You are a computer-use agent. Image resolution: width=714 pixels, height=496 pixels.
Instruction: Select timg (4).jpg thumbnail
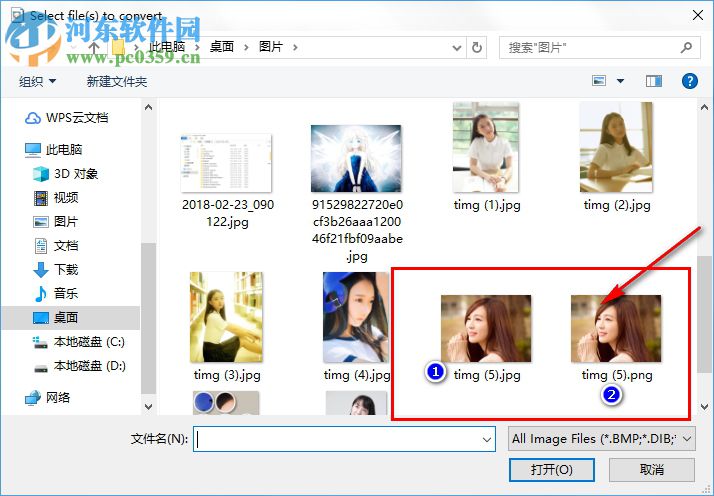coord(356,317)
